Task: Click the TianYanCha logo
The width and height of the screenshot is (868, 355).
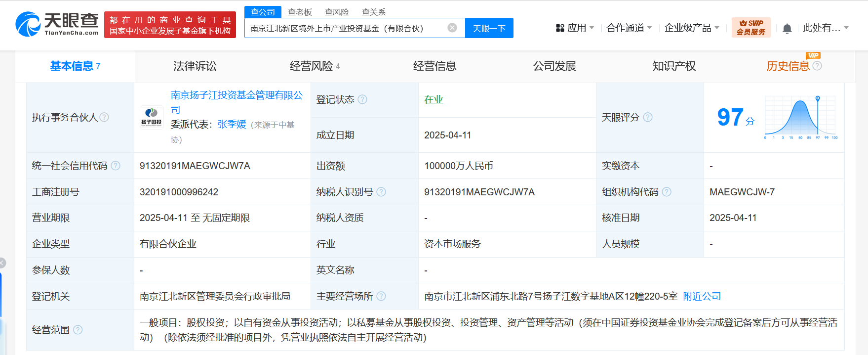Action: click(x=57, y=24)
